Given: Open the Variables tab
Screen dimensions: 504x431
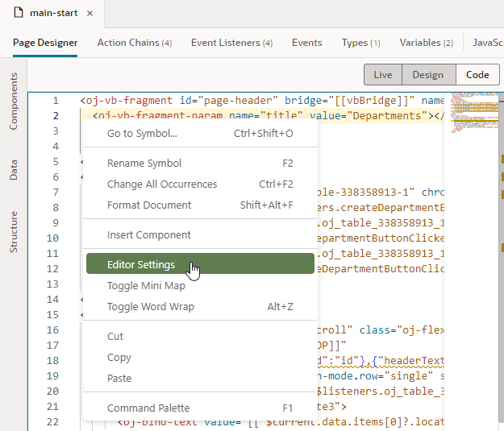Looking at the screenshot, I should pos(427,43).
